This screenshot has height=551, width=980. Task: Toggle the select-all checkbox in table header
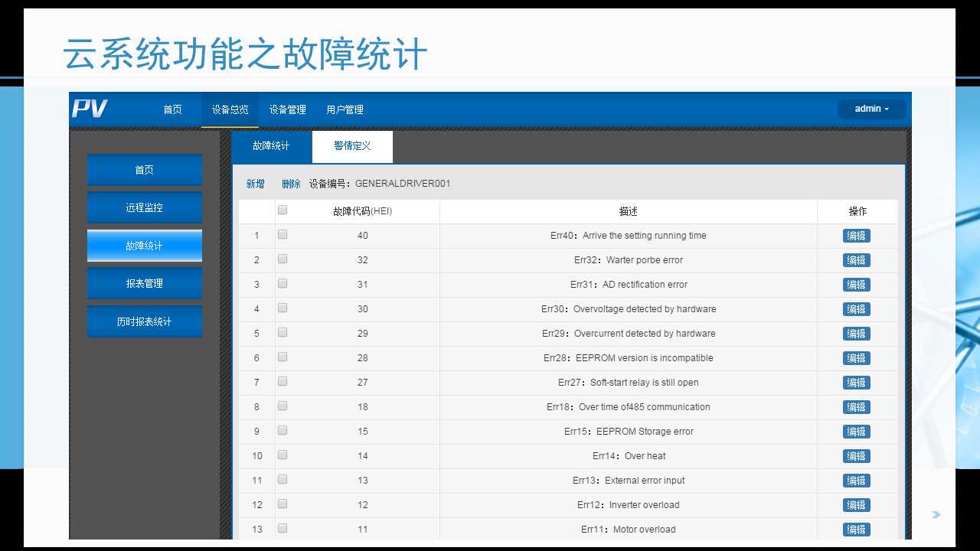pyautogui.click(x=283, y=210)
